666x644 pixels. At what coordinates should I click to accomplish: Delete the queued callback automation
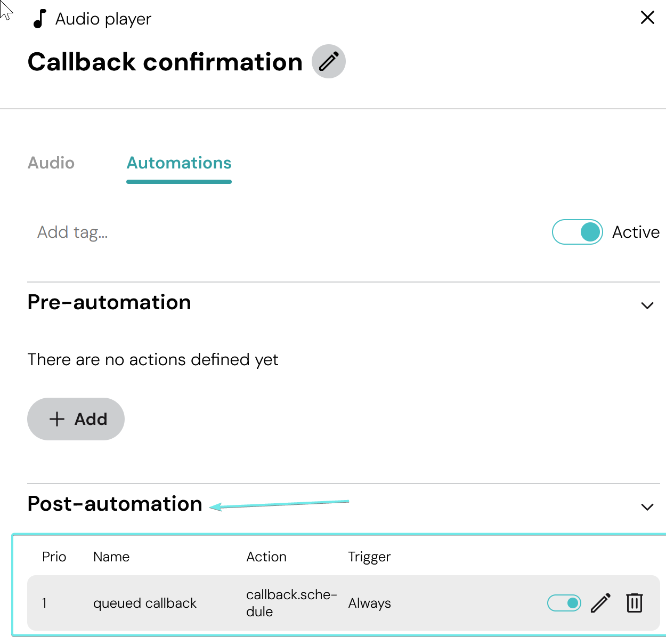pyautogui.click(x=634, y=603)
